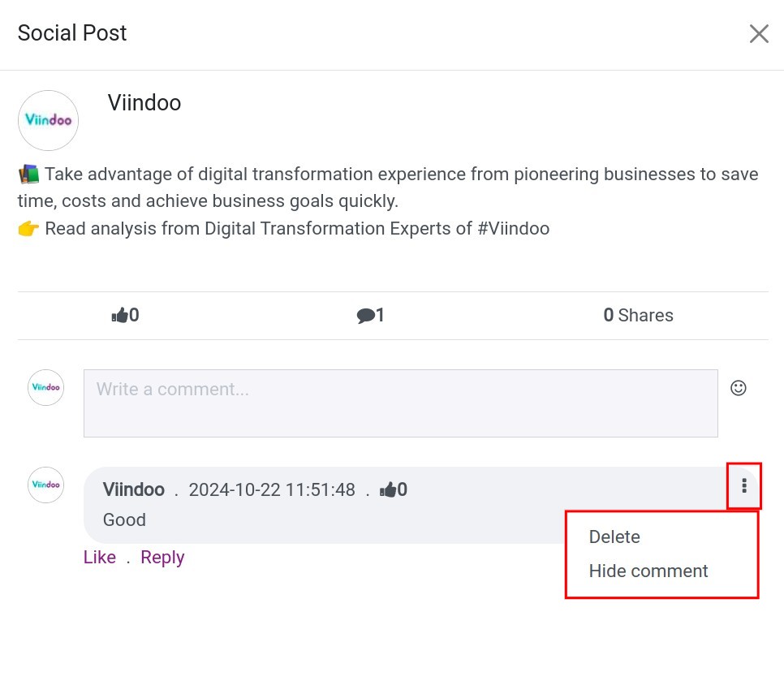
Task: Click the 0 Shares counter
Action: coord(638,316)
